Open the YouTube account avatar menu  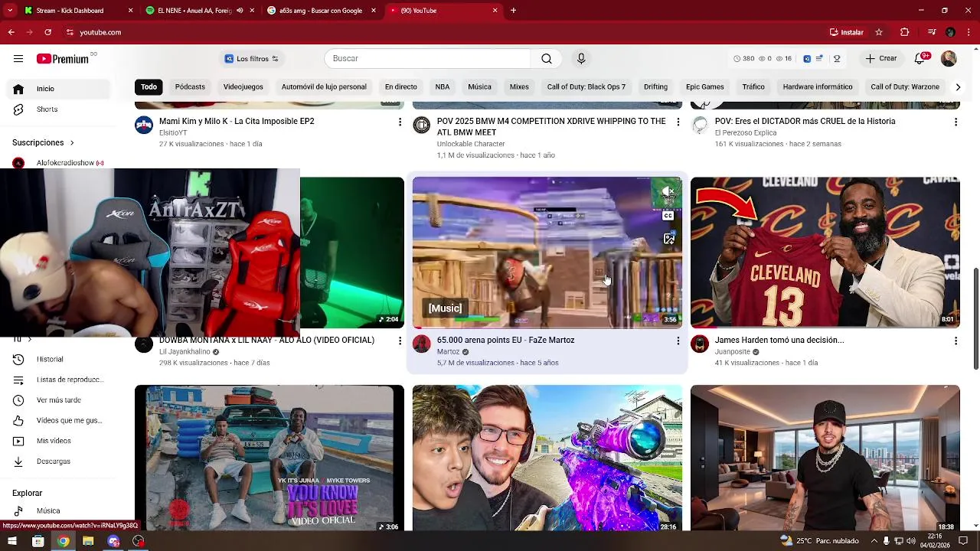[949, 59]
